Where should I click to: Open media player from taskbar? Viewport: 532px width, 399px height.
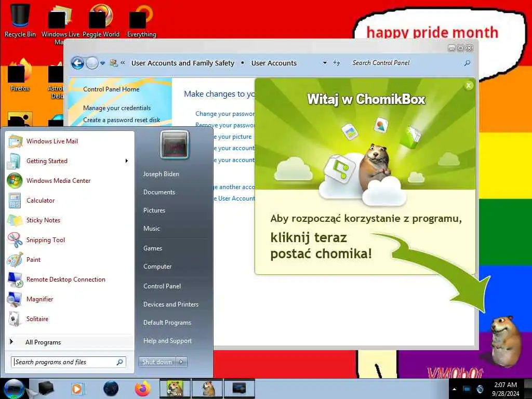[x=77, y=389]
